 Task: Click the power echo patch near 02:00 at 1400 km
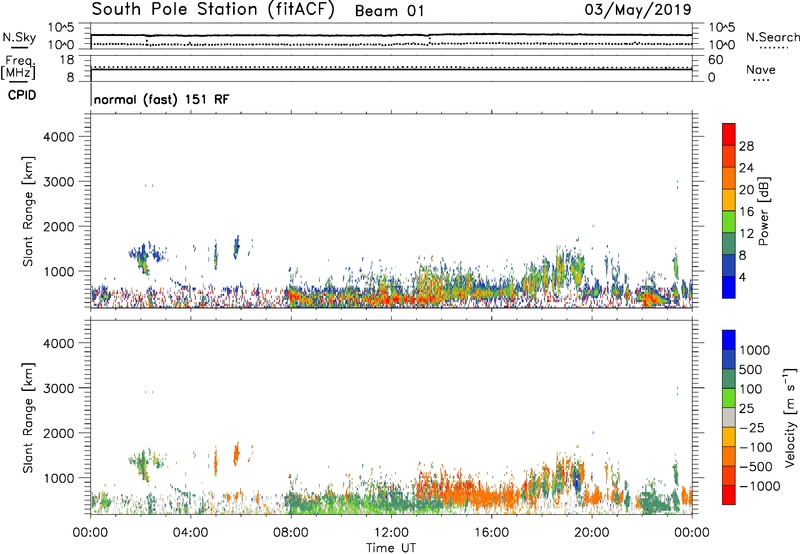145,257
